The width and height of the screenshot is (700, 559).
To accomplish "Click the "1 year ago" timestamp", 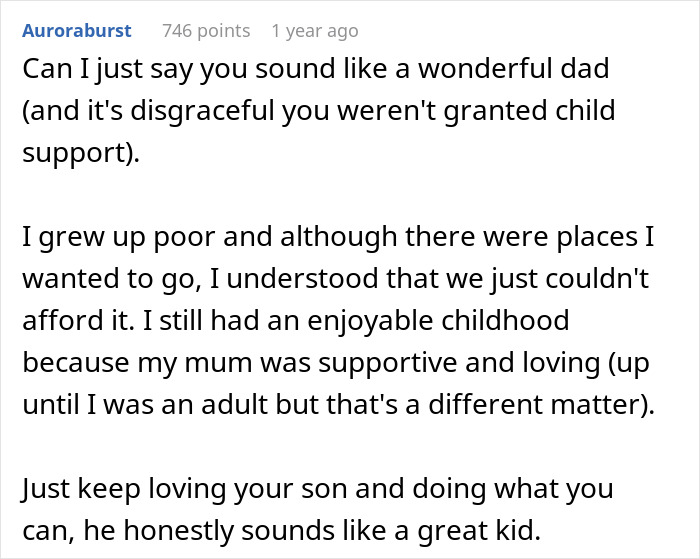I will (x=314, y=31).
